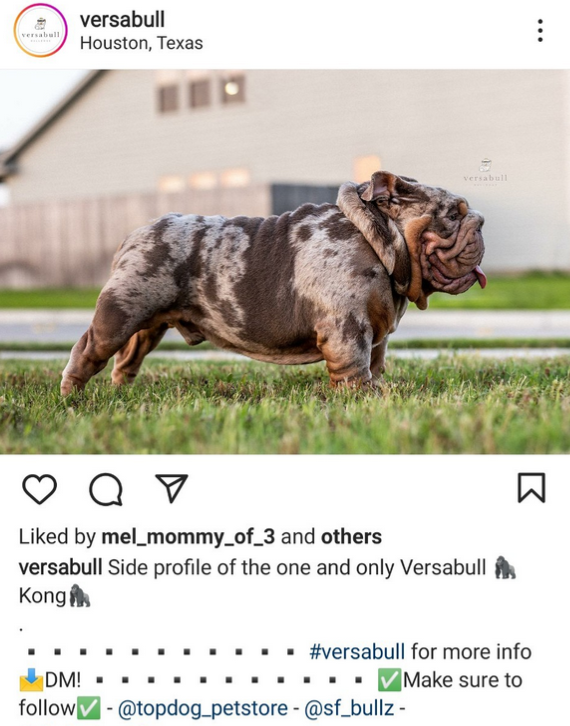Open versabull username in the caption
Viewport: 570px width, 726px height.
tap(60, 567)
